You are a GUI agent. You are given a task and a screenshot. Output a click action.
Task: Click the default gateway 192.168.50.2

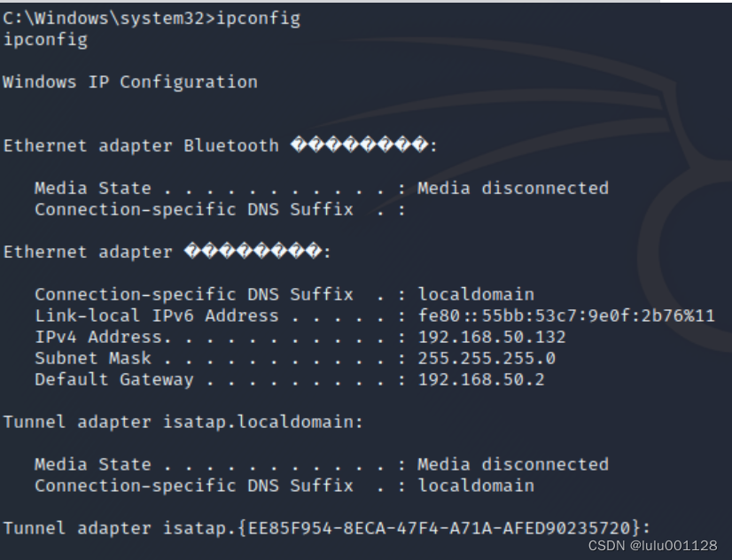[x=481, y=380]
